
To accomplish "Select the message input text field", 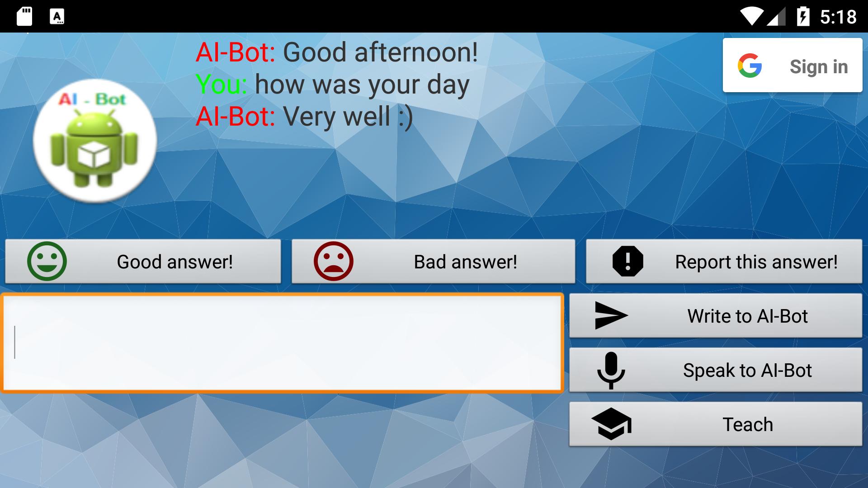I will point(285,343).
